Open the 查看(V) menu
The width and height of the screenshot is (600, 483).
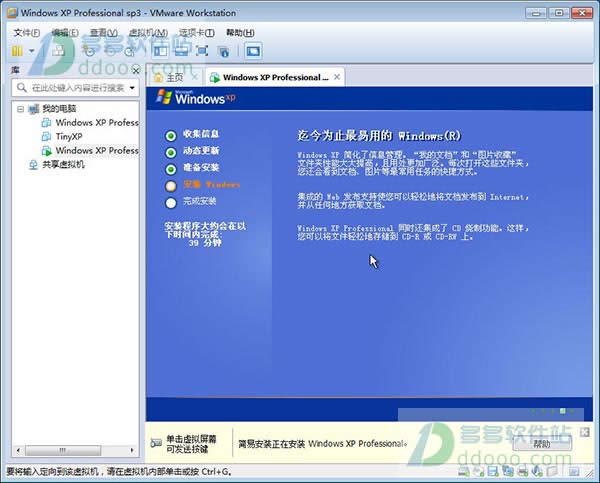103,33
